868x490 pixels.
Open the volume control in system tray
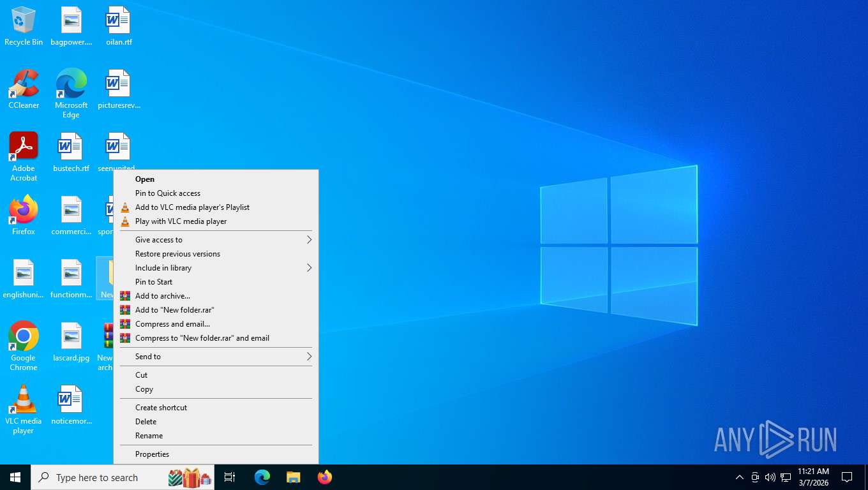pyautogui.click(x=770, y=477)
